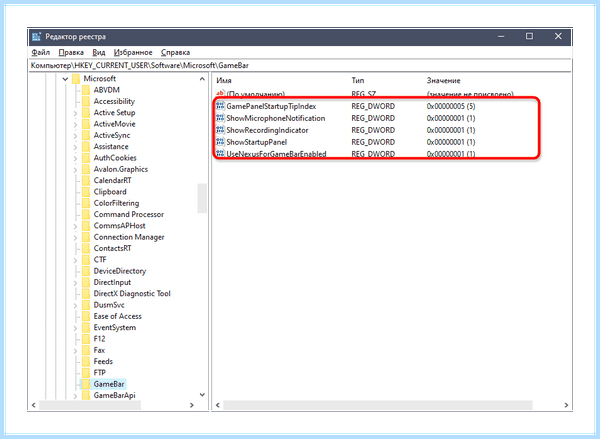Select the GameBar folder icon
The height and width of the screenshot is (439, 600).
click(86, 384)
